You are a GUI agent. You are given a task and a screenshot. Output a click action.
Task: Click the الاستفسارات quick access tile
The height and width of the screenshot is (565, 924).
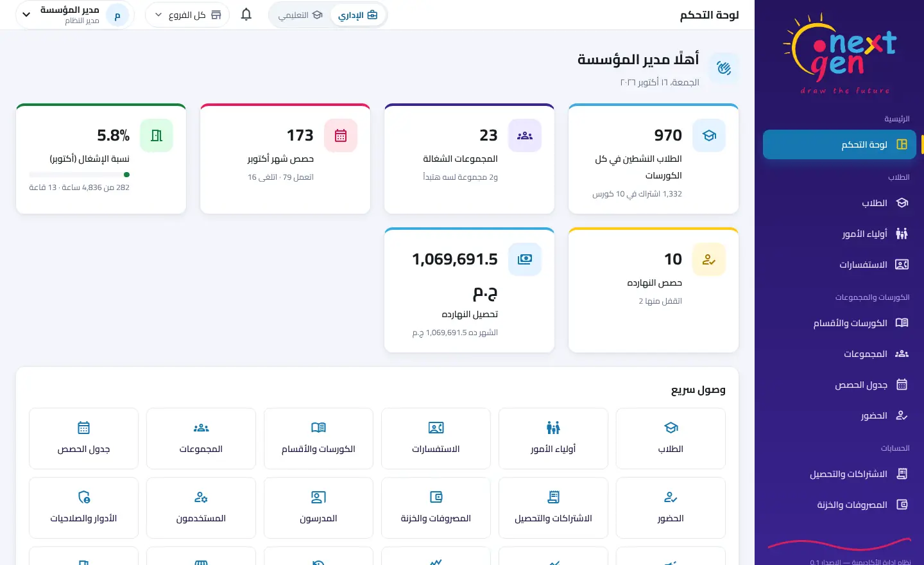(436, 439)
